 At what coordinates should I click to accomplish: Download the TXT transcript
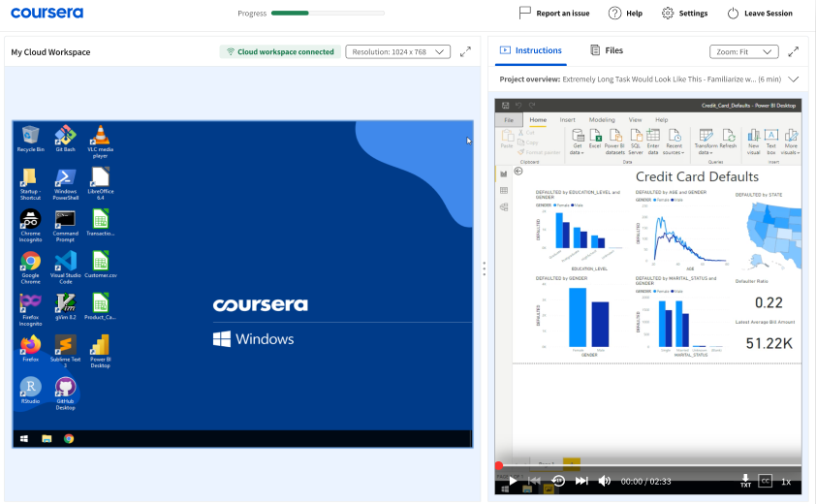pyautogui.click(x=746, y=481)
